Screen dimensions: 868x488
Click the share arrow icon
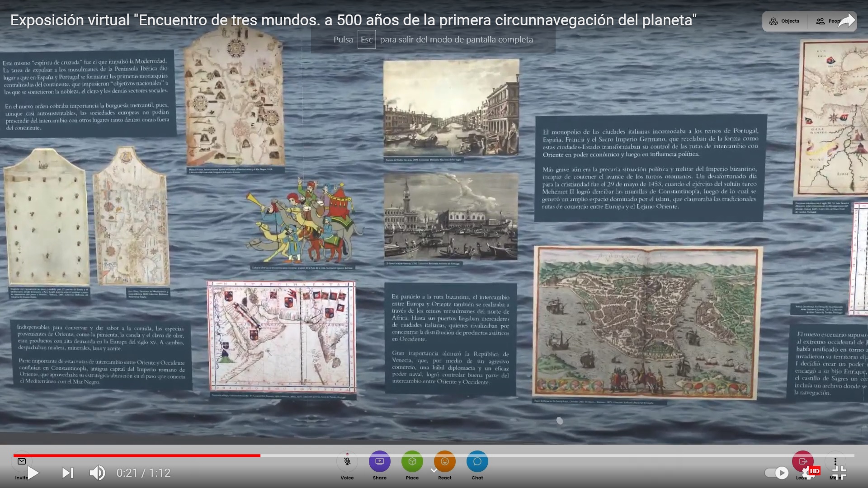(846, 21)
